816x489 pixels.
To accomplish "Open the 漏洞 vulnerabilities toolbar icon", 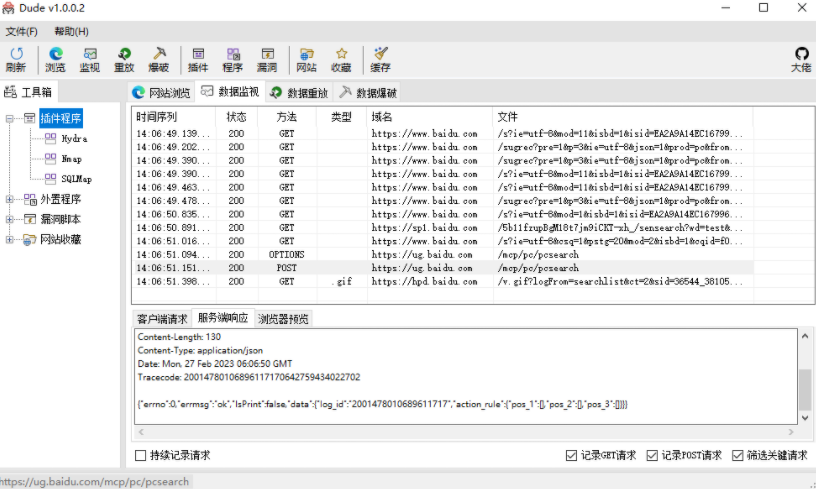I will click(267, 54).
